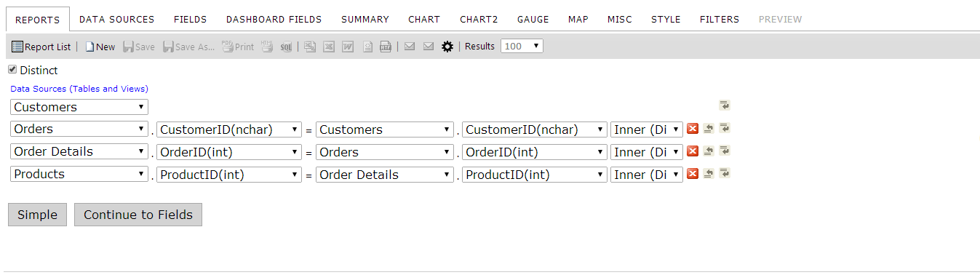This screenshot has height=275, width=980.
Task: Switch to the Map tab
Action: coord(578,20)
